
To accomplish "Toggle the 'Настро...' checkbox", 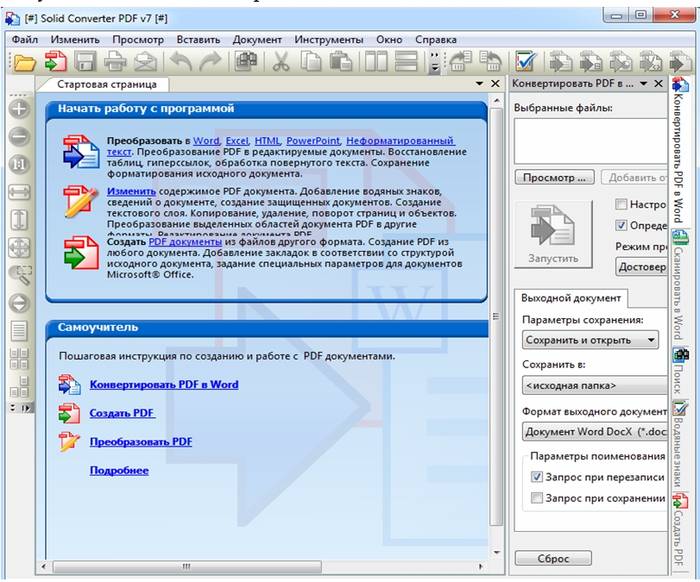I will click(621, 204).
